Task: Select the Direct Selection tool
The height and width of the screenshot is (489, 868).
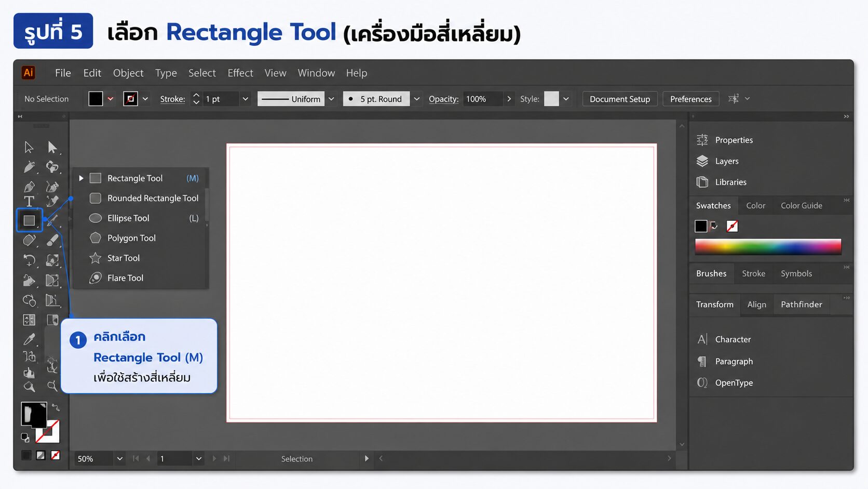Action: tap(52, 148)
